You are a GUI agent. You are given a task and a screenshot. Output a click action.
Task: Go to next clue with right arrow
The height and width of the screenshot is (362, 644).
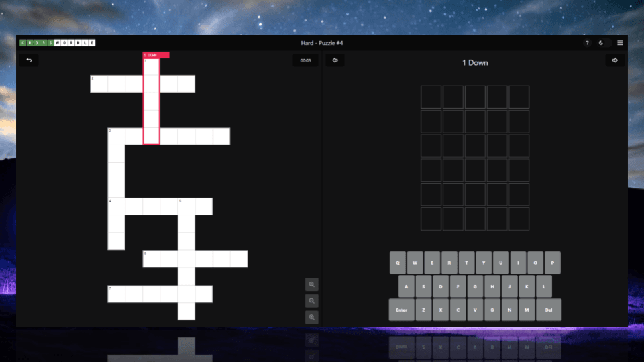(x=614, y=60)
